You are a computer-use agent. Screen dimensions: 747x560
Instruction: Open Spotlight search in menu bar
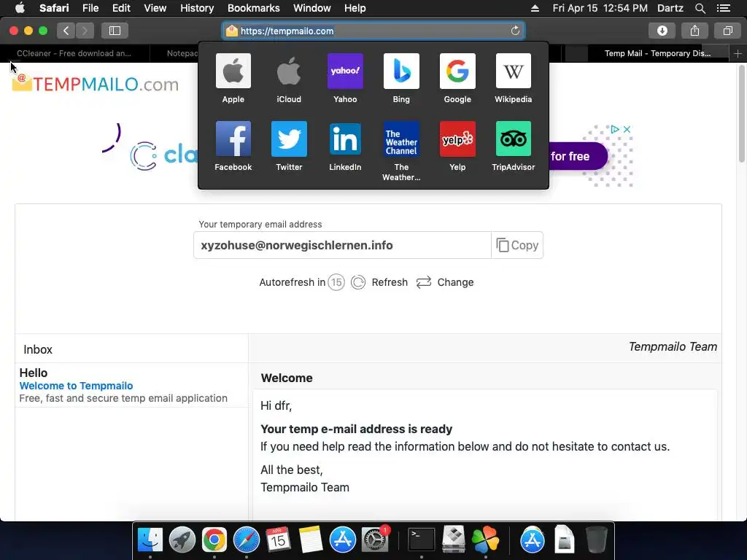click(x=700, y=8)
